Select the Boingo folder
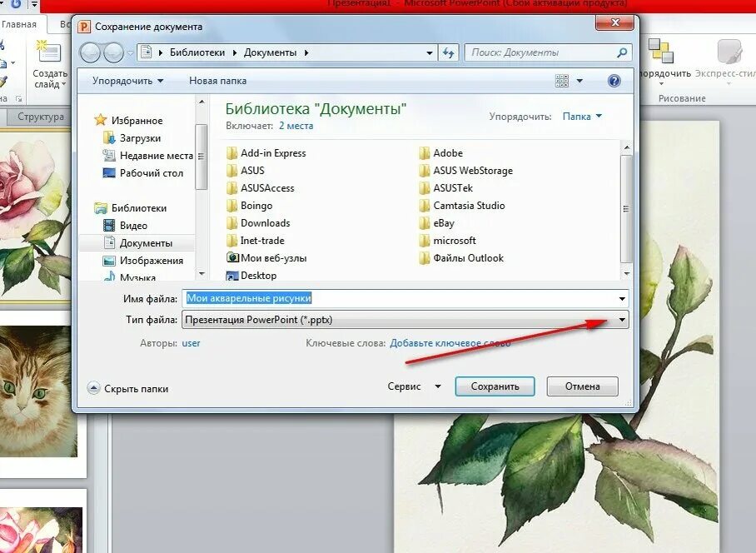 point(249,206)
